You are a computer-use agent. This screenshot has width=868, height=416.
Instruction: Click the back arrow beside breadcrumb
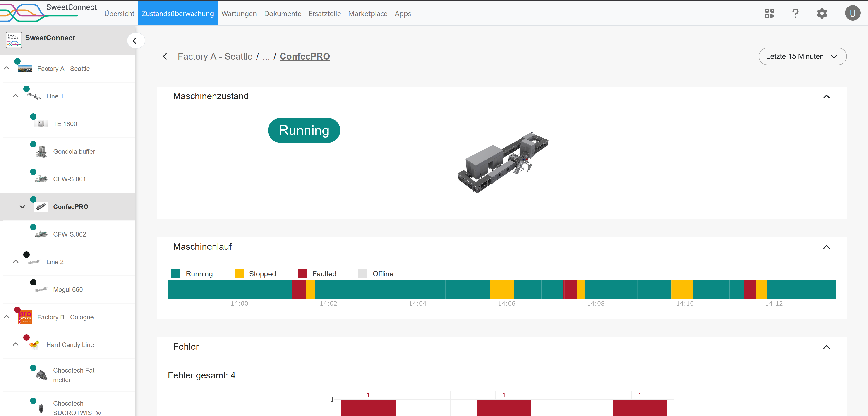(165, 57)
